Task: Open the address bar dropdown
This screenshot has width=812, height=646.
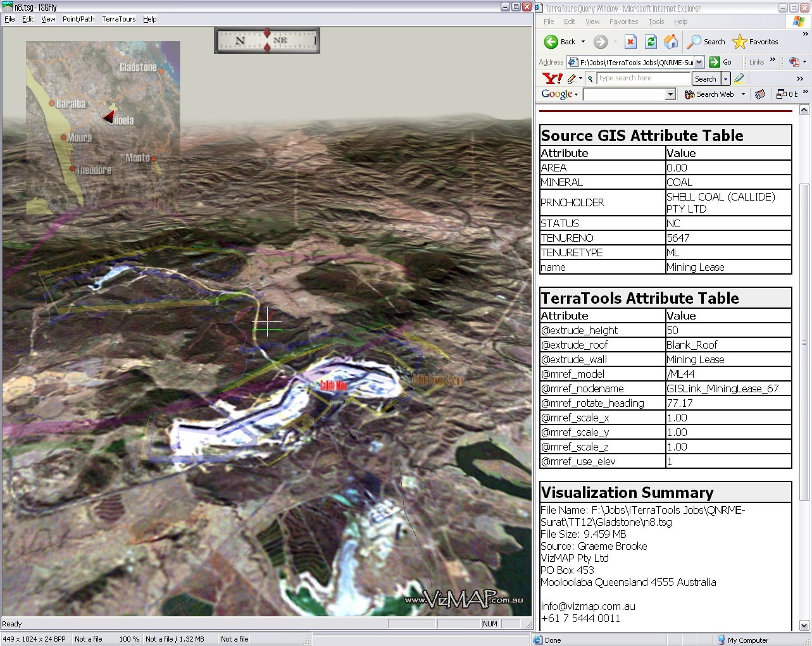Action: coord(699,62)
